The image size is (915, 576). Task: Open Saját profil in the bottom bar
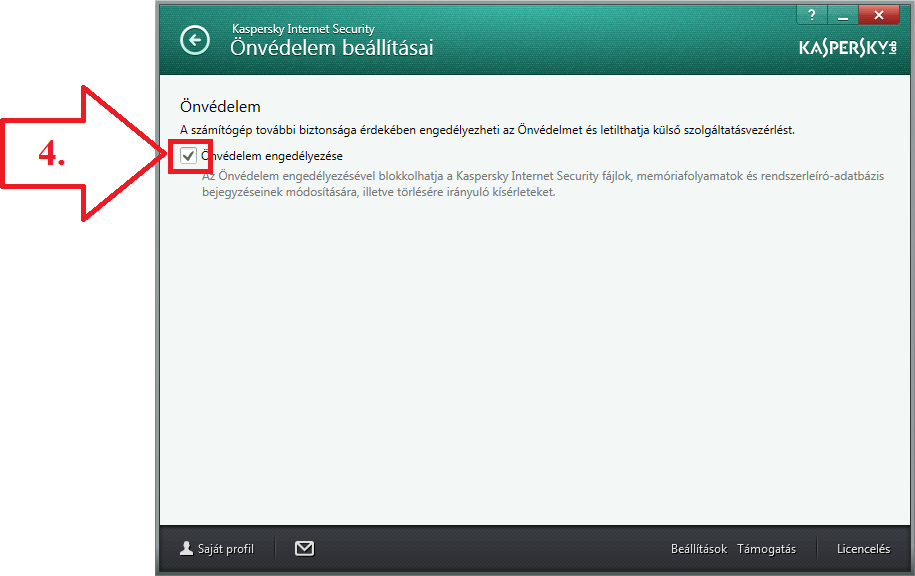click(224, 549)
